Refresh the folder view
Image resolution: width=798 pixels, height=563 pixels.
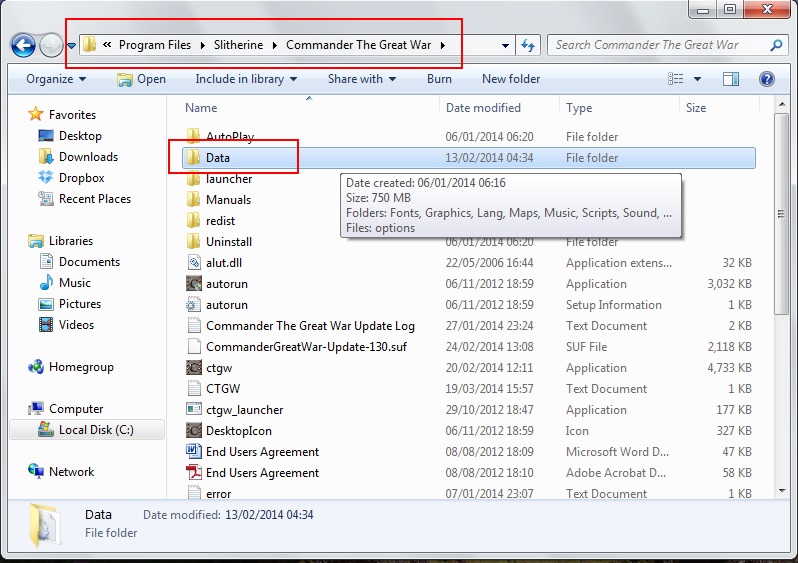click(528, 46)
